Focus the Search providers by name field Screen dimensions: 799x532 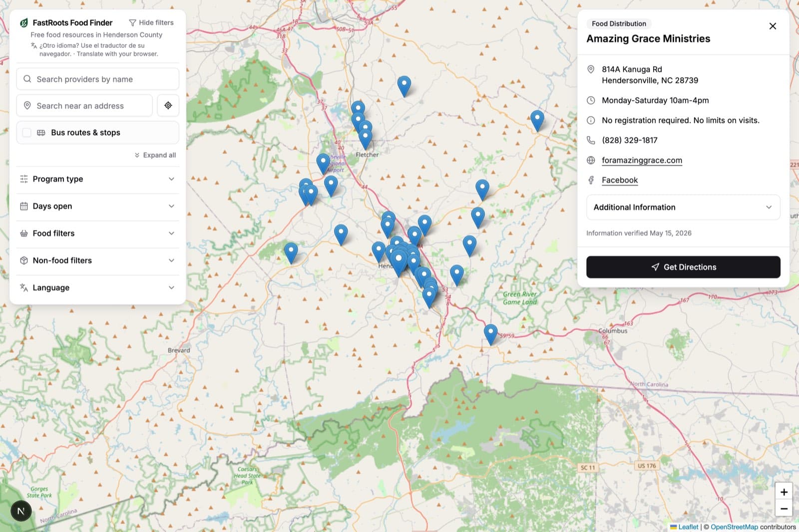tap(97, 79)
